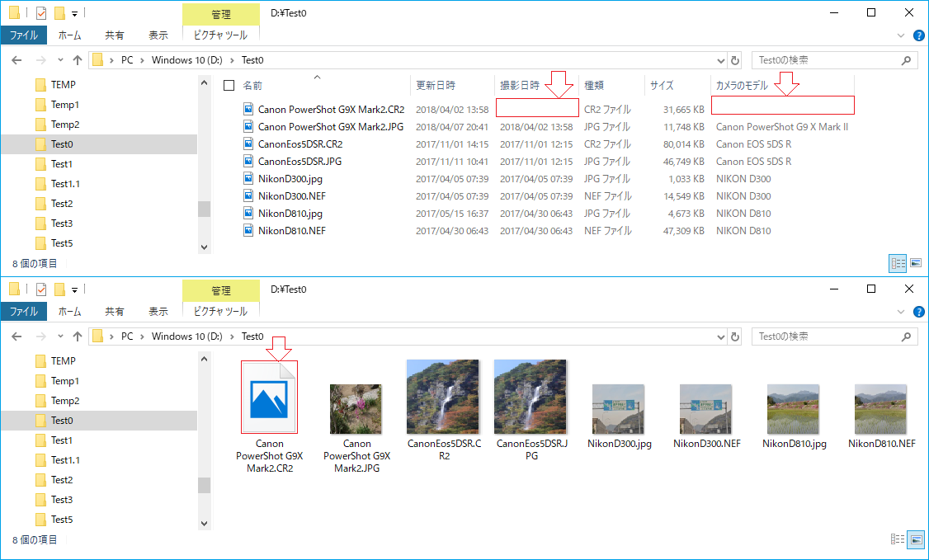Switch top window to large icons view
This screenshot has width=929, height=560.
click(916, 263)
